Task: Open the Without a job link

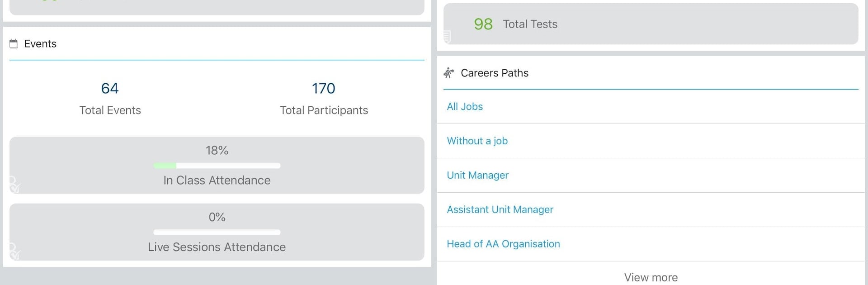Action: (x=477, y=141)
